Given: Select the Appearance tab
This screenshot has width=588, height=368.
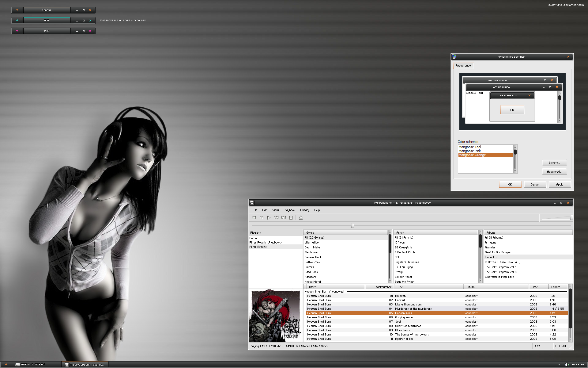Looking at the screenshot, I should [463, 66].
